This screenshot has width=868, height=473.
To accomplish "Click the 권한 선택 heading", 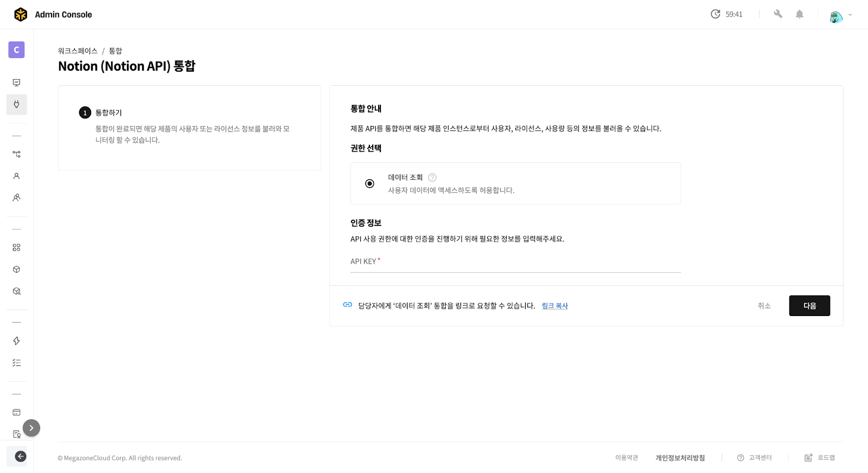I will coord(366,148).
